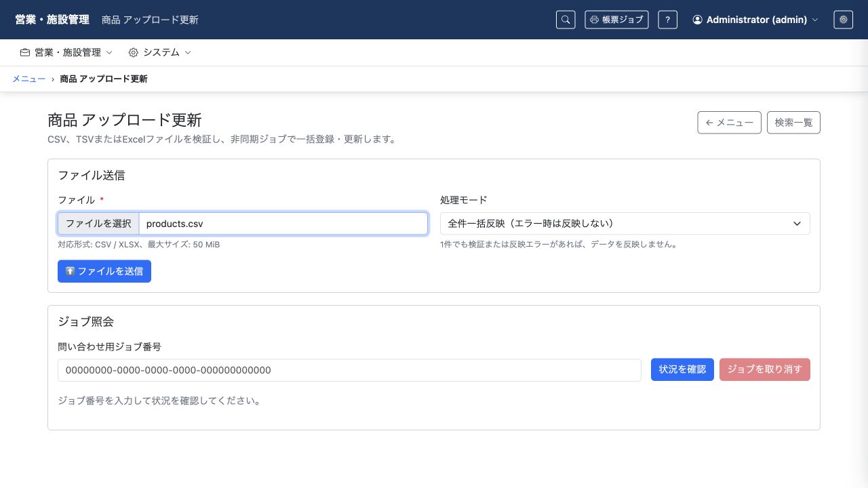
Task: Click the ジョブを取り消す cancel job button
Action: pyautogui.click(x=765, y=369)
